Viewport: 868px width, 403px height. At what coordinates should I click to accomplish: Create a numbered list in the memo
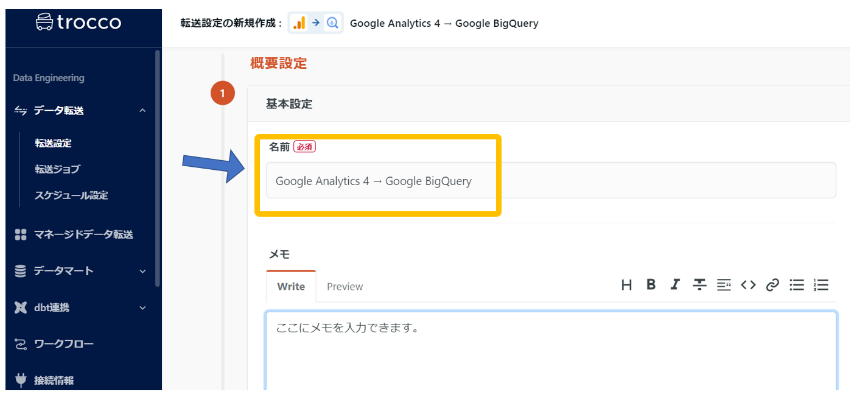(821, 284)
